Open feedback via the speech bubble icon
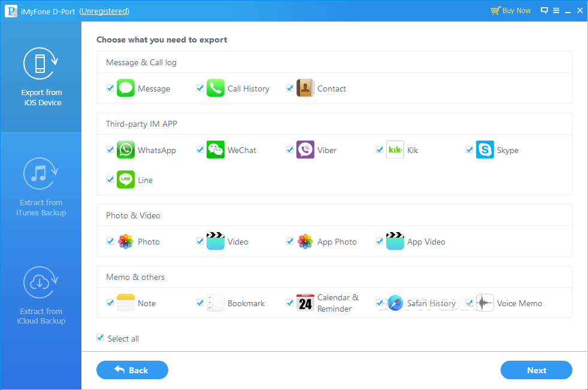Image resolution: width=588 pixels, height=390 pixels. coord(544,11)
